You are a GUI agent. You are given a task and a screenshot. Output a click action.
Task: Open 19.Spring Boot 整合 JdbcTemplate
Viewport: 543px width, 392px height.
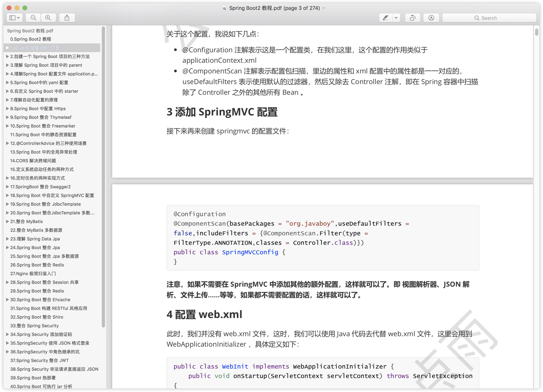pyautogui.click(x=46, y=204)
